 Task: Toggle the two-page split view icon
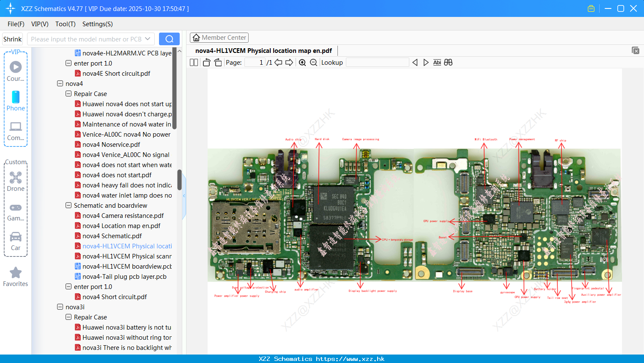click(x=194, y=63)
